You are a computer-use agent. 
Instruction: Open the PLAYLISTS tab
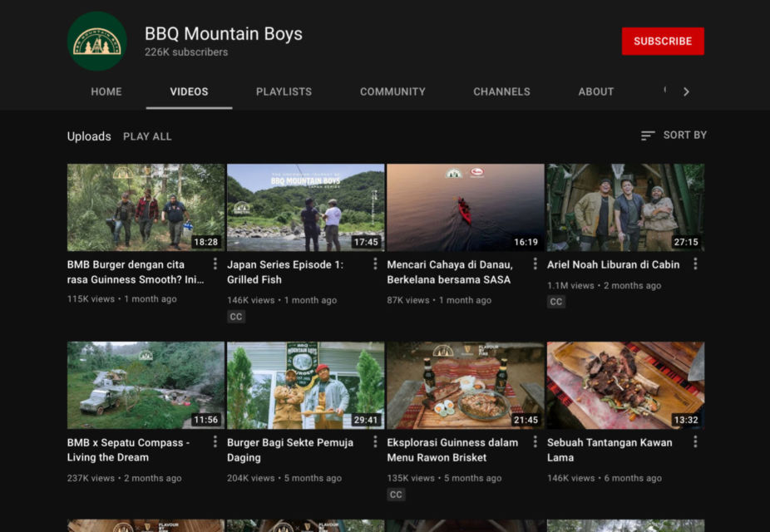pos(284,91)
